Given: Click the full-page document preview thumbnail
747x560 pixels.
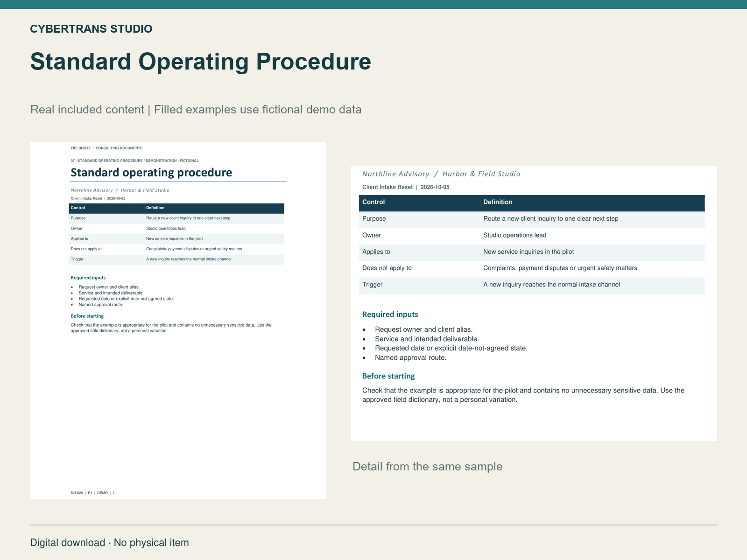Looking at the screenshot, I should click(x=178, y=321).
